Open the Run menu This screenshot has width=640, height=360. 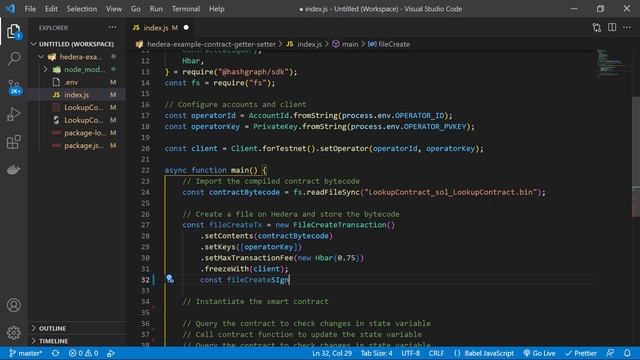pos(156,9)
